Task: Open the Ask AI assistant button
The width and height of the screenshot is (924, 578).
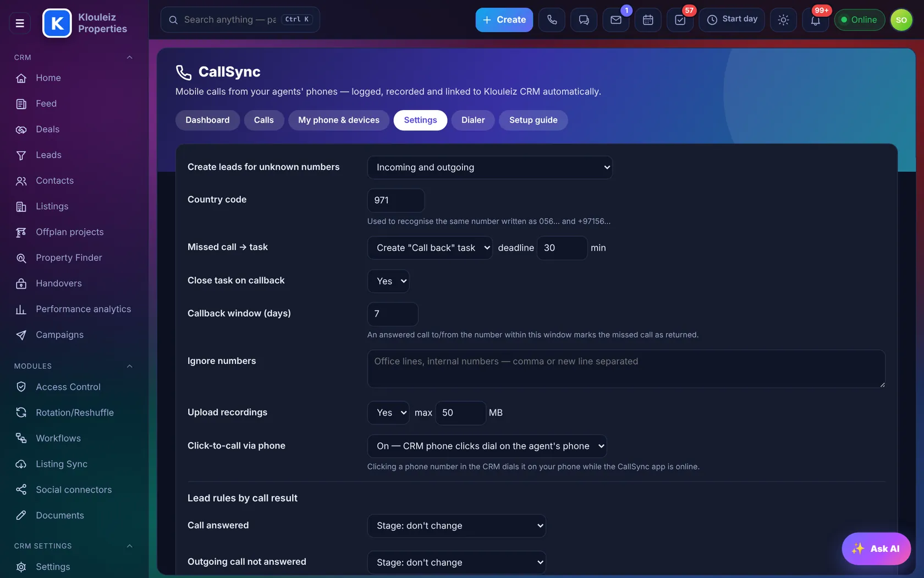Action: click(x=876, y=549)
